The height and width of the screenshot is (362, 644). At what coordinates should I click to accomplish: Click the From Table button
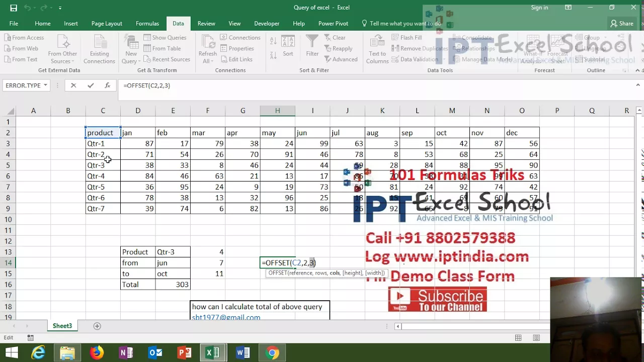(x=162, y=49)
